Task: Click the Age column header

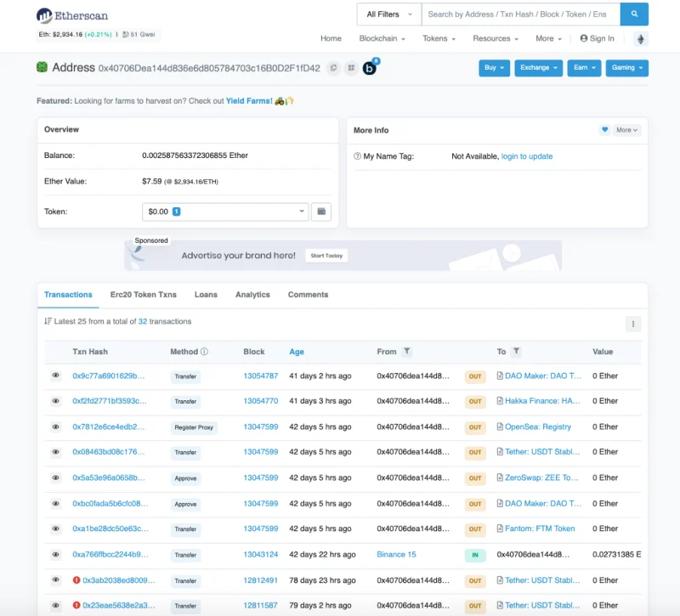Action: click(297, 352)
